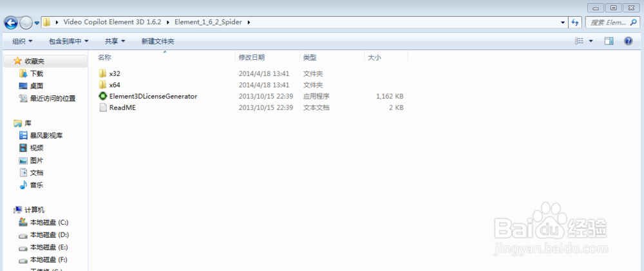Click the x32 folder name
The width and height of the screenshot is (644, 271).
115,74
